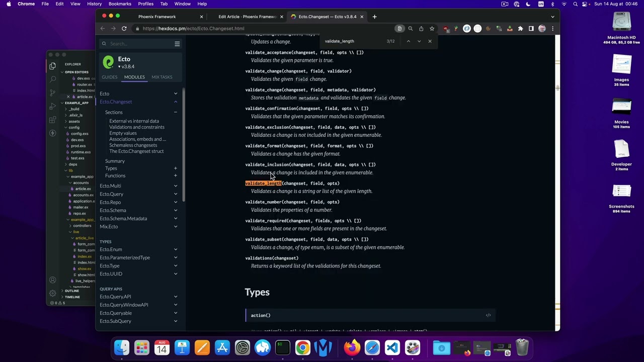The height and width of the screenshot is (362, 644).
Task: Open the Trash in the Dock
Action: 522,347
